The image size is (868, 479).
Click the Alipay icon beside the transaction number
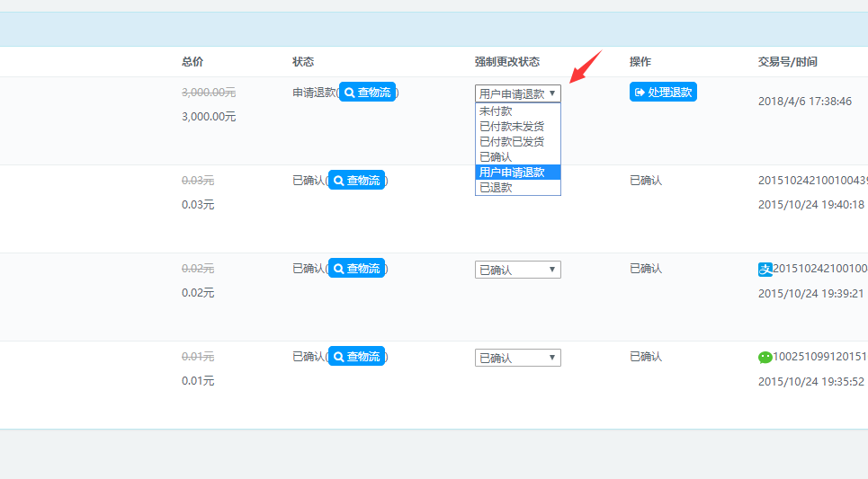[x=765, y=269]
